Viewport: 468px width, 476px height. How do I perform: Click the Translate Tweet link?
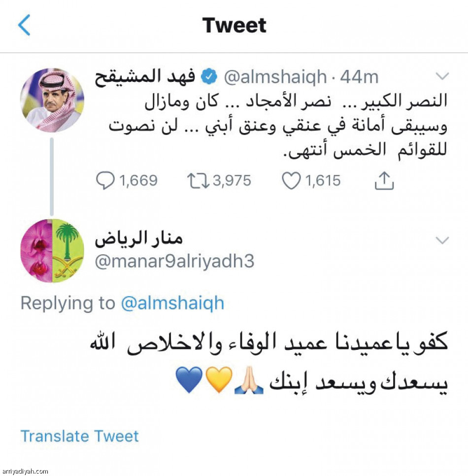click(x=79, y=436)
